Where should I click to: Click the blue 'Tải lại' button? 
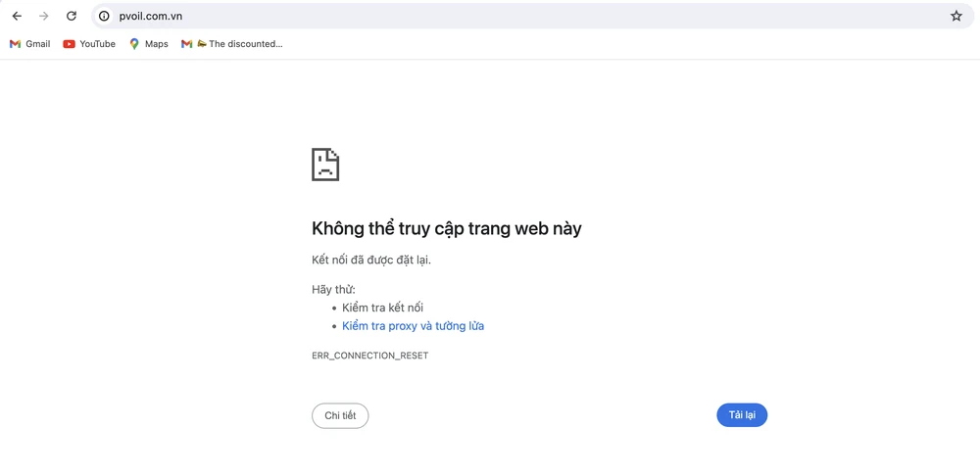point(742,415)
